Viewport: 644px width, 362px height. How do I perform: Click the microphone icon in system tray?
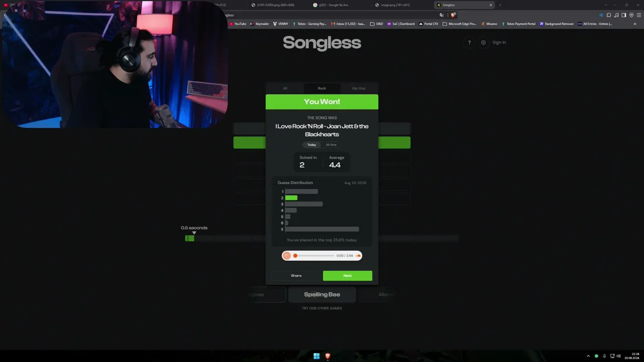tap(604, 356)
